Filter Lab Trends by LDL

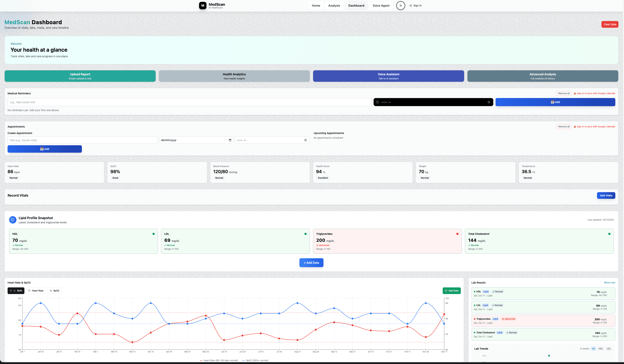pyautogui.click(x=608, y=349)
